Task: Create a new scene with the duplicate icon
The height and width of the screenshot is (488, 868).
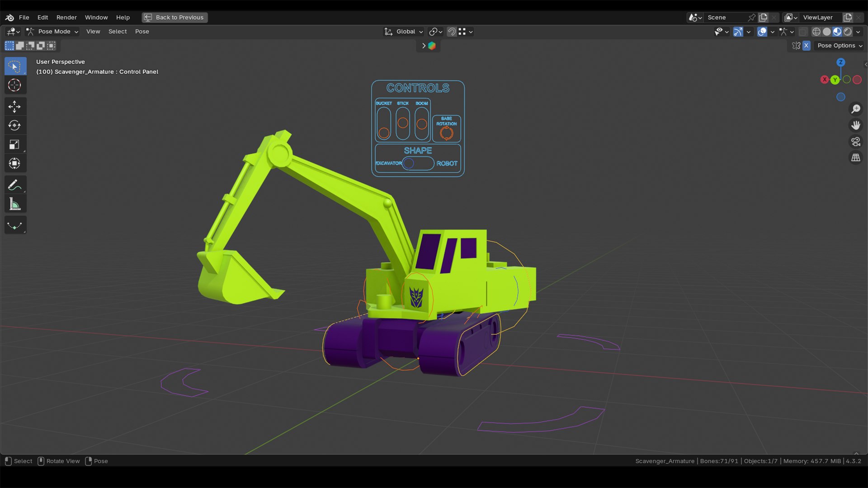Action: pyautogui.click(x=763, y=18)
